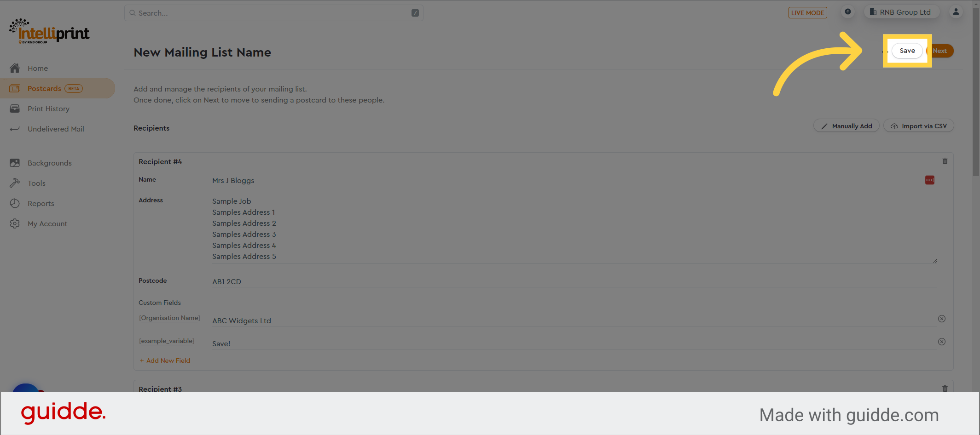
Task: Click the Manually Add recipient button
Action: pyautogui.click(x=846, y=126)
